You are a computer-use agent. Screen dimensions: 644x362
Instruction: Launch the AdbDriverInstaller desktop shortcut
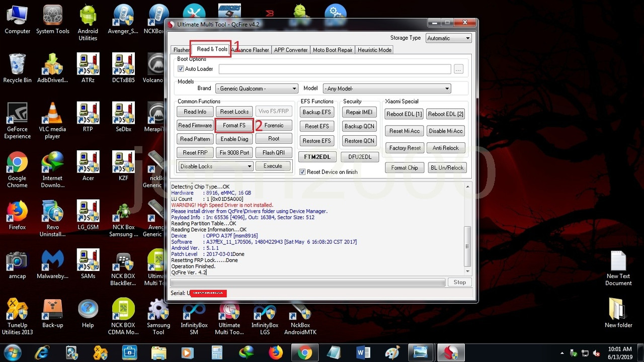[x=52, y=68]
